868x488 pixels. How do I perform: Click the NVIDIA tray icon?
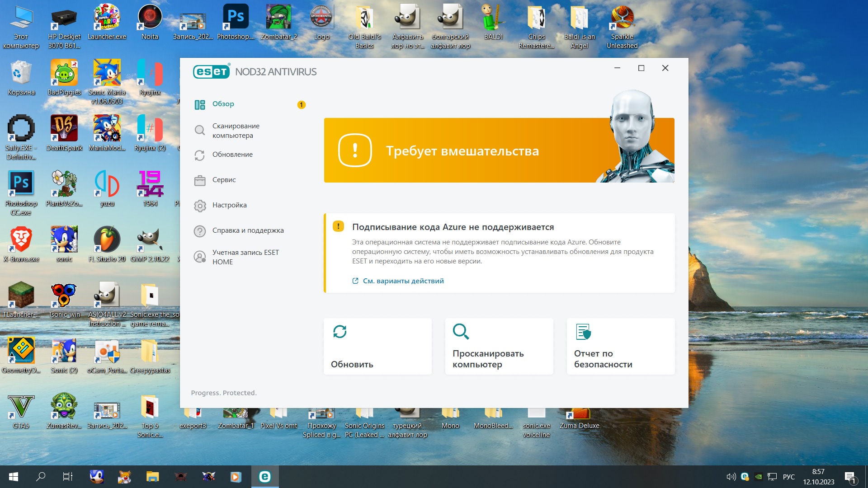pos(759,477)
